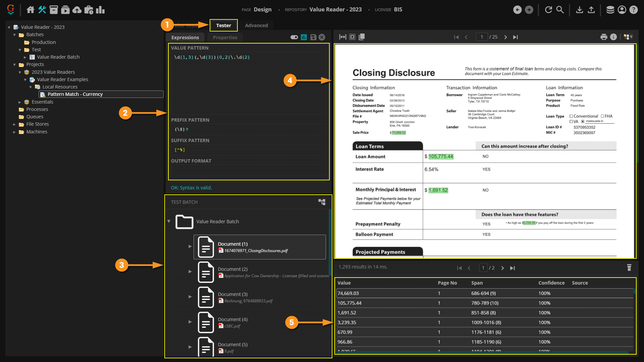
Task: Click the refresh icon in header
Action: pyautogui.click(x=548, y=10)
